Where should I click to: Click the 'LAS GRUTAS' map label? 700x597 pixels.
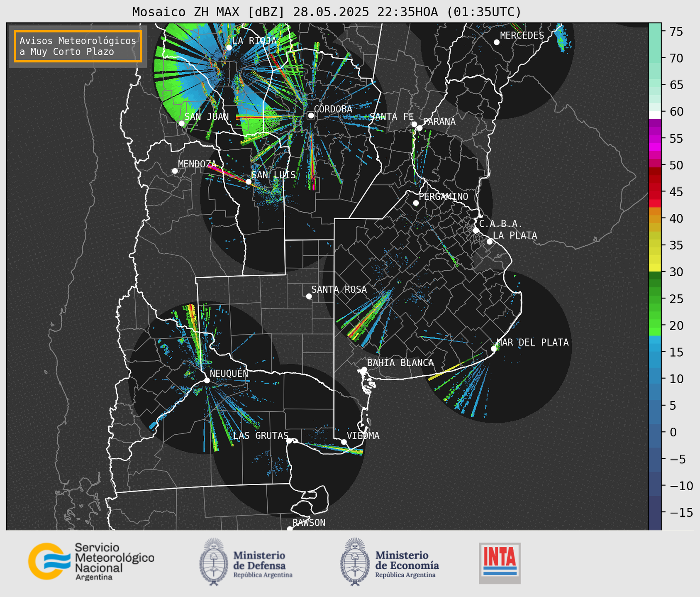point(261,436)
